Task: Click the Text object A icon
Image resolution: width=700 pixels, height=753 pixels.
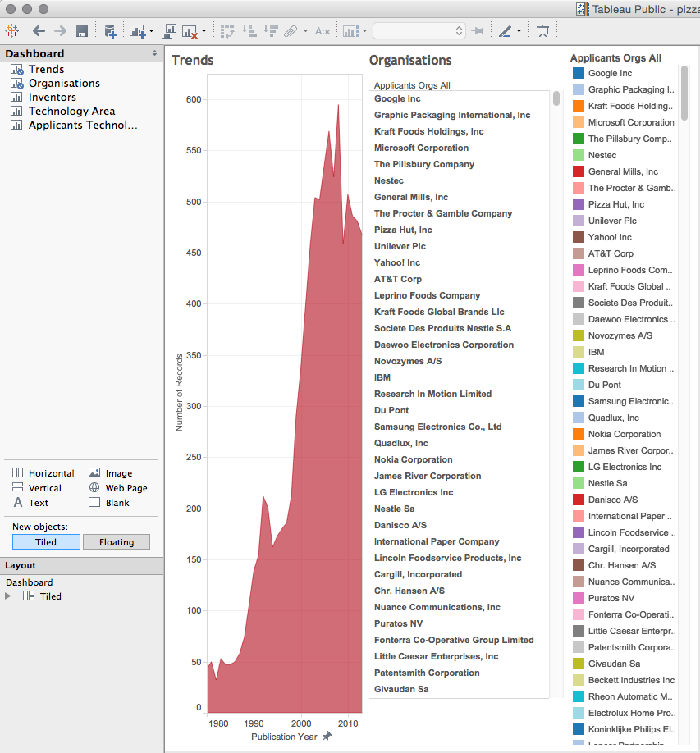Action: pyautogui.click(x=18, y=502)
